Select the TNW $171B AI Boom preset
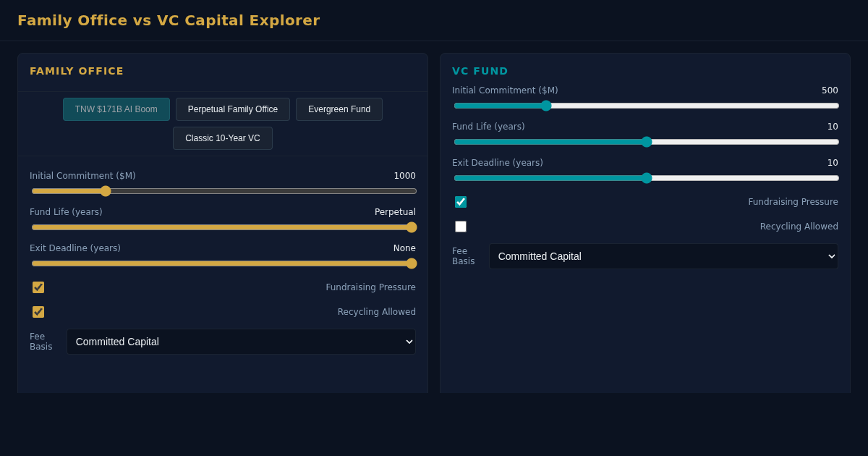This screenshot has height=456, width=868. [x=116, y=109]
